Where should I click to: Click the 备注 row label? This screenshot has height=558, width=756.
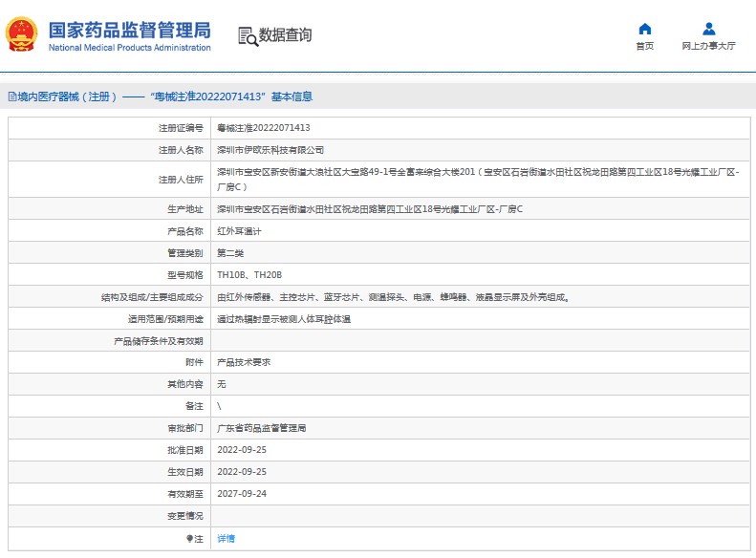194,406
